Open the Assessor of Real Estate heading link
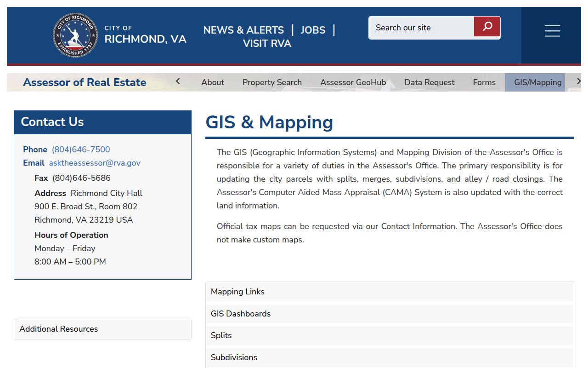The width and height of the screenshot is (588, 368). (85, 82)
